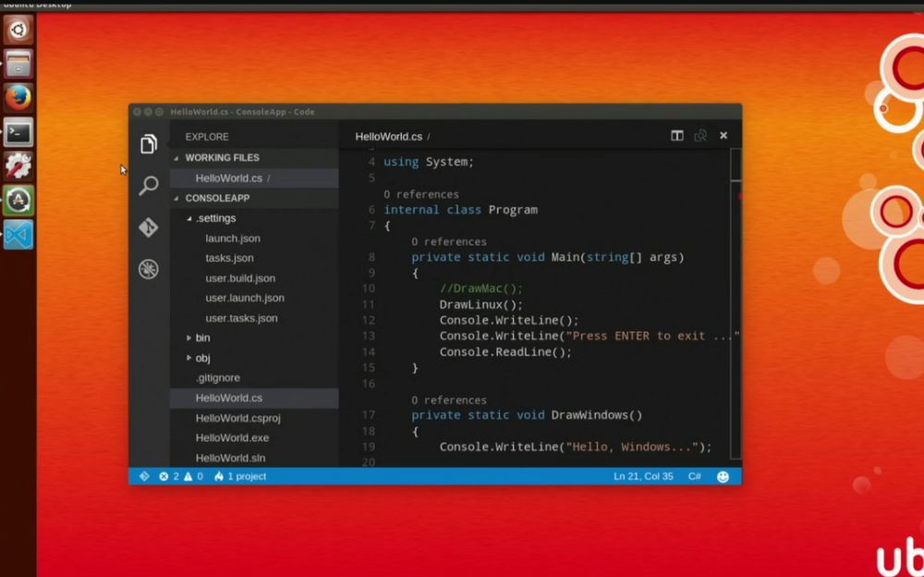Open the Git source control view
This screenshot has width=924, height=577.
(x=149, y=227)
